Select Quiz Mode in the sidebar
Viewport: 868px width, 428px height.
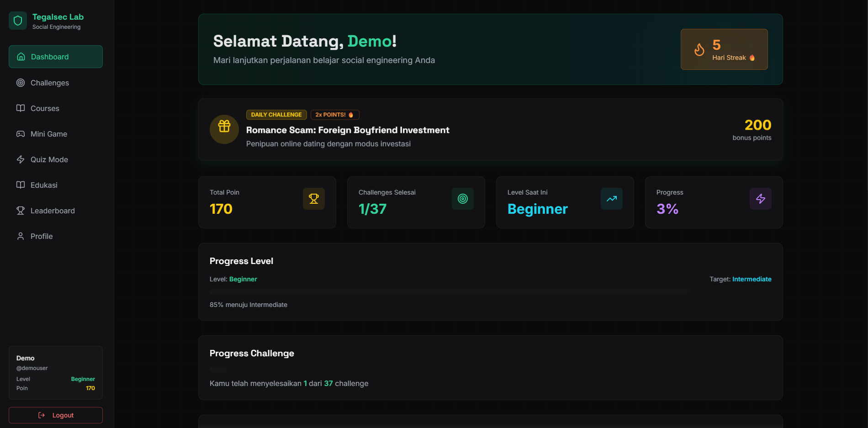point(49,159)
